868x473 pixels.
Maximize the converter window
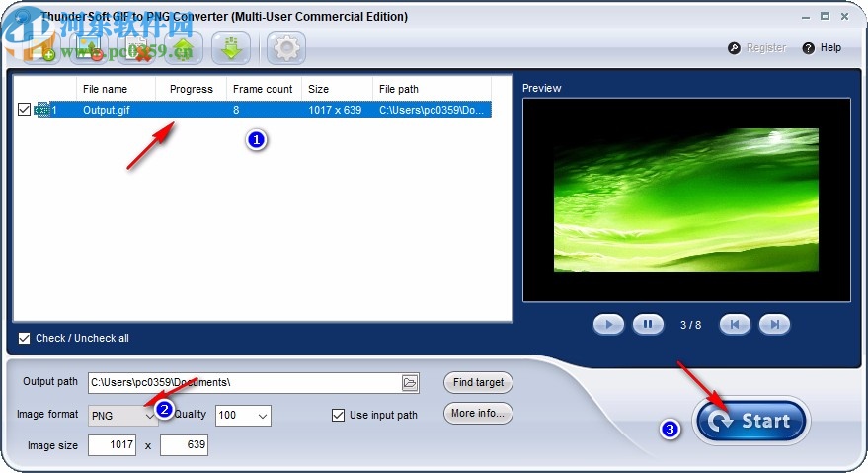tap(825, 17)
